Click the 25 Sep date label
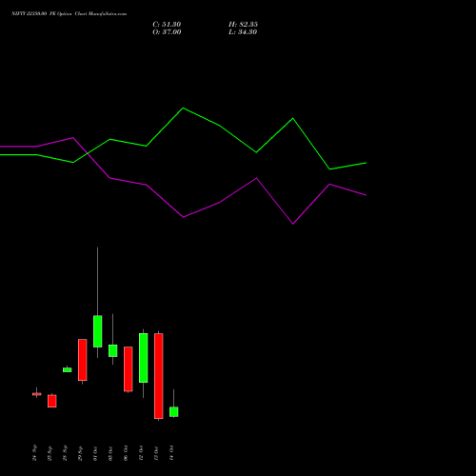Image resolution: width=476 pixels, height=476 pixels. [50, 453]
